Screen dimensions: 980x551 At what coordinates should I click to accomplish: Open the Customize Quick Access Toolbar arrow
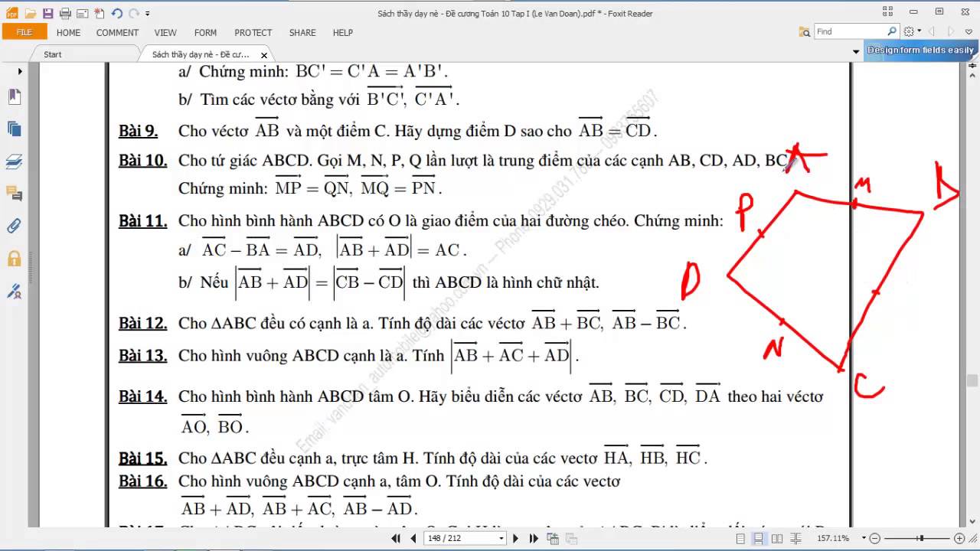[148, 14]
